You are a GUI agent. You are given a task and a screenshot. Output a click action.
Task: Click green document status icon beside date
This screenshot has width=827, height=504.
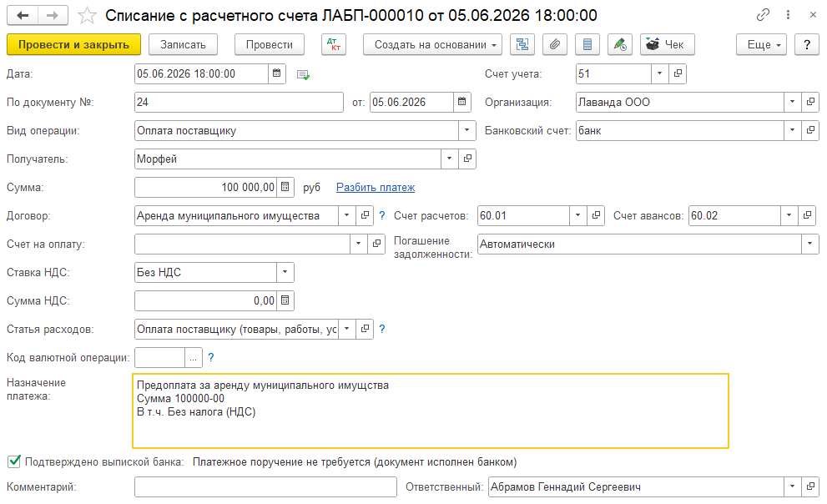coord(303,75)
